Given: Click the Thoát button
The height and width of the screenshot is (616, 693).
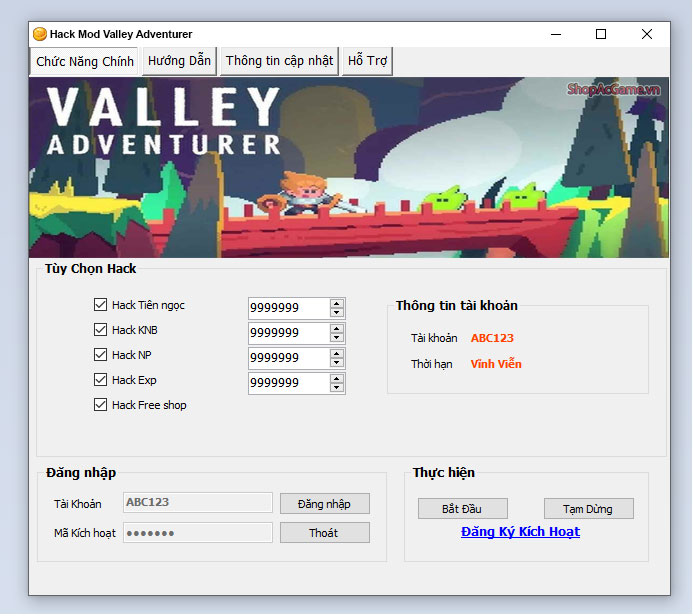Looking at the screenshot, I should point(325,533).
